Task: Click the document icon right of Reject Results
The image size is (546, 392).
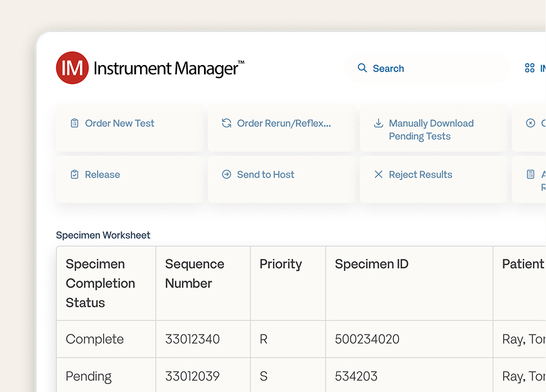Action: [531, 175]
